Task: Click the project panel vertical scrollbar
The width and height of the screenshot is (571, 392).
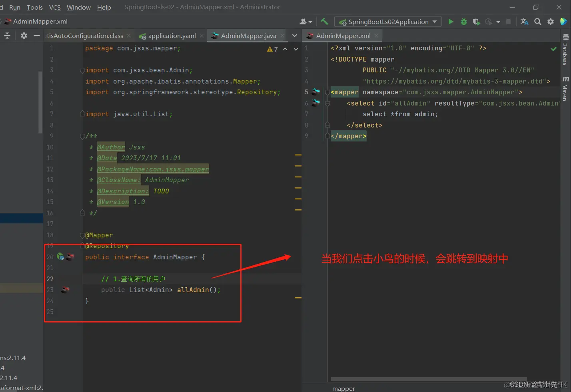Action: coord(40,102)
